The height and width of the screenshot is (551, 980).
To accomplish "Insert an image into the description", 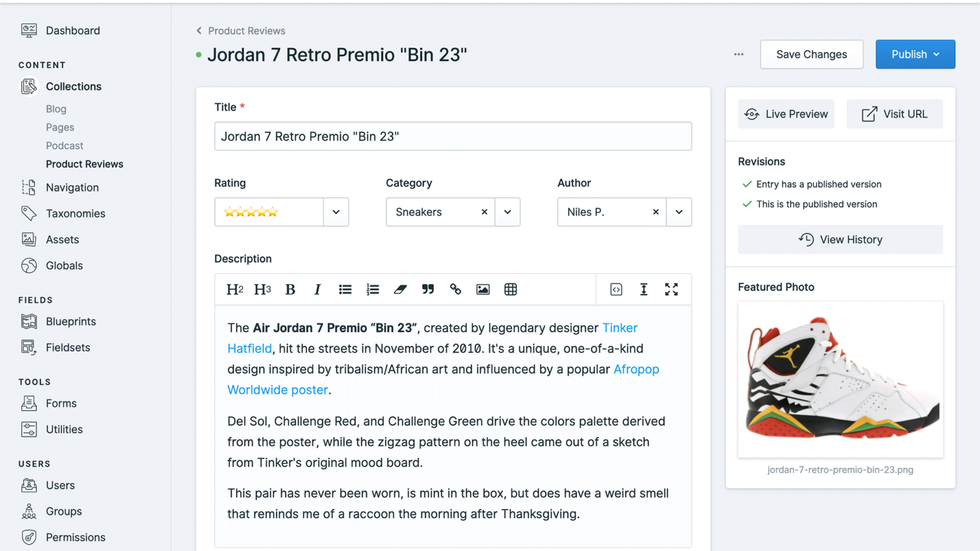I will [x=483, y=290].
